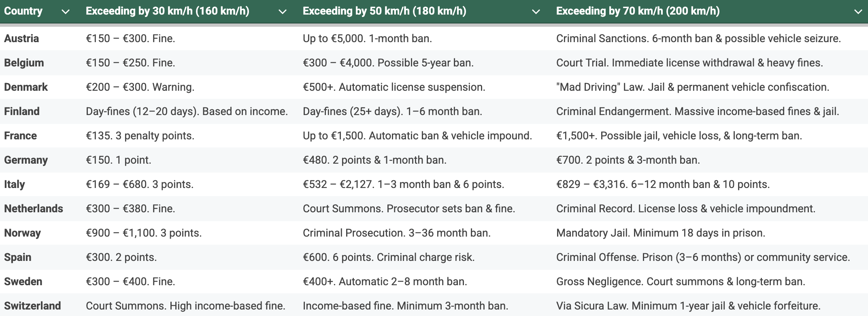The width and height of the screenshot is (868, 316).
Task: Click the 70 km/h column chevron
Action: click(x=858, y=12)
